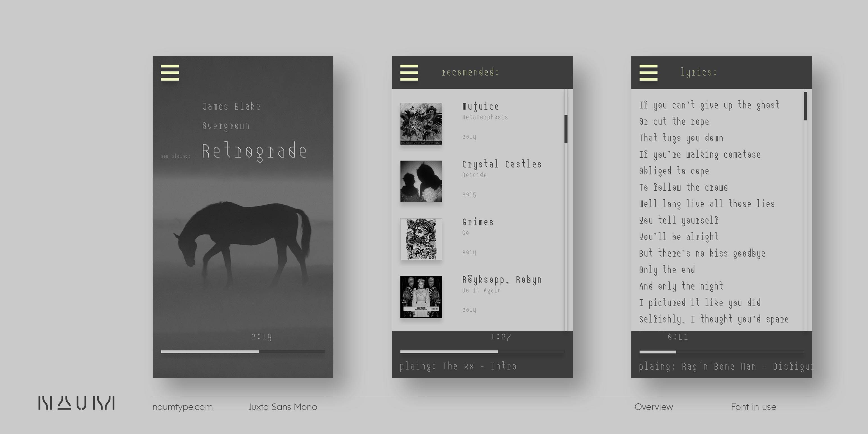This screenshot has width=868, height=434.
Task: Select Röyksopp, Robyn Do It Again cover
Action: click(x=421, y=297)
